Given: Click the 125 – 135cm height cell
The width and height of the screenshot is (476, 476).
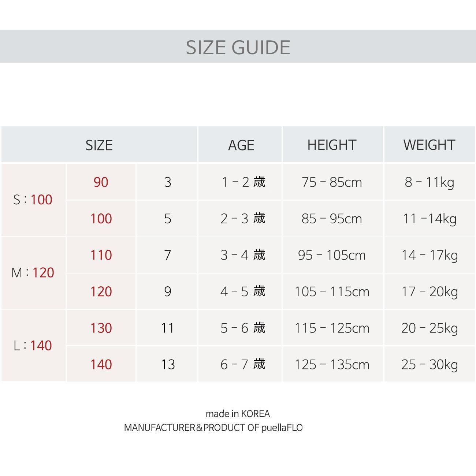Looking at the screenshot, I should tap(332, 364).
